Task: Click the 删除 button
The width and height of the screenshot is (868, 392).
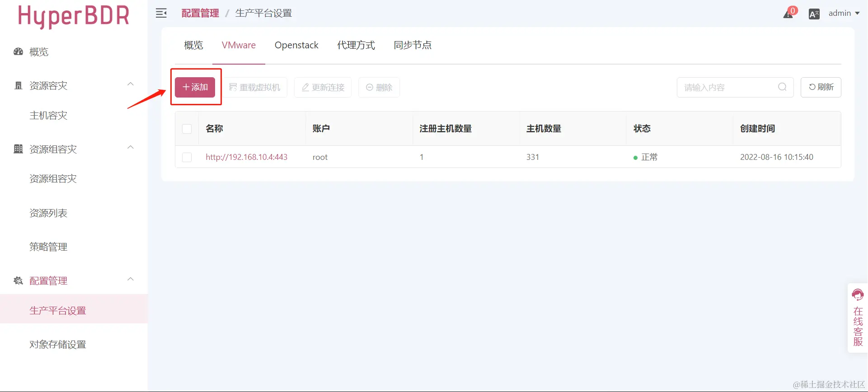Action: [379, 87]
